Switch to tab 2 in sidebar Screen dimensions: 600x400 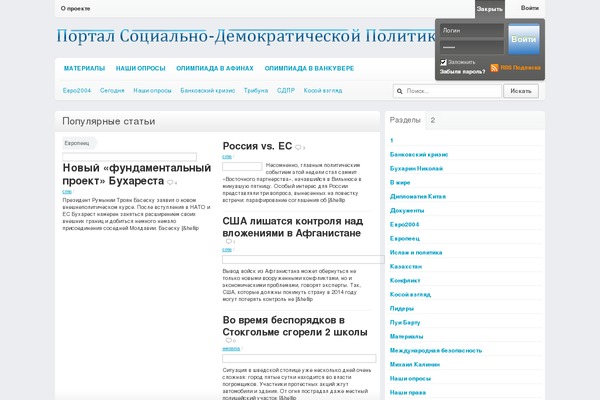point(432,120)
